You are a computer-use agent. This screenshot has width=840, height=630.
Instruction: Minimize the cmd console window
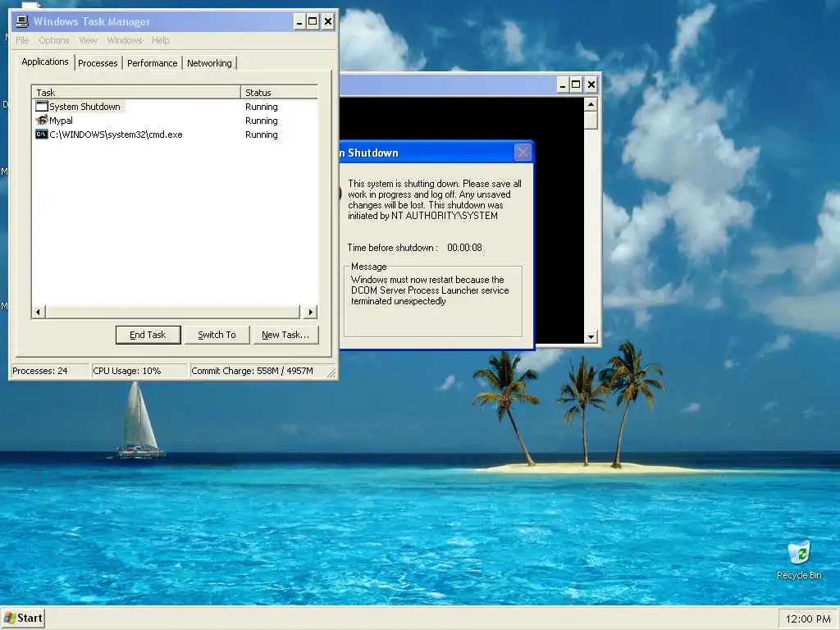(563, 84)
